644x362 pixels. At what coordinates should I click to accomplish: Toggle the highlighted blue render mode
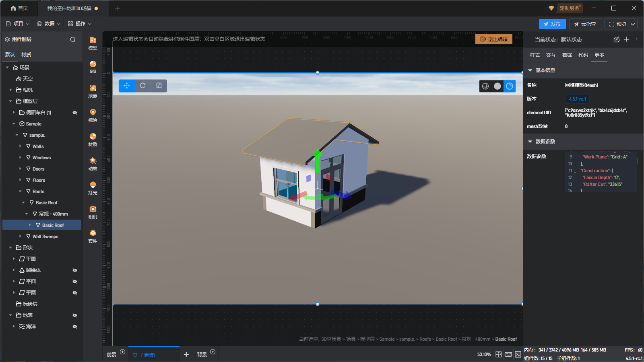pyautogui.click(x=510, y=86)
